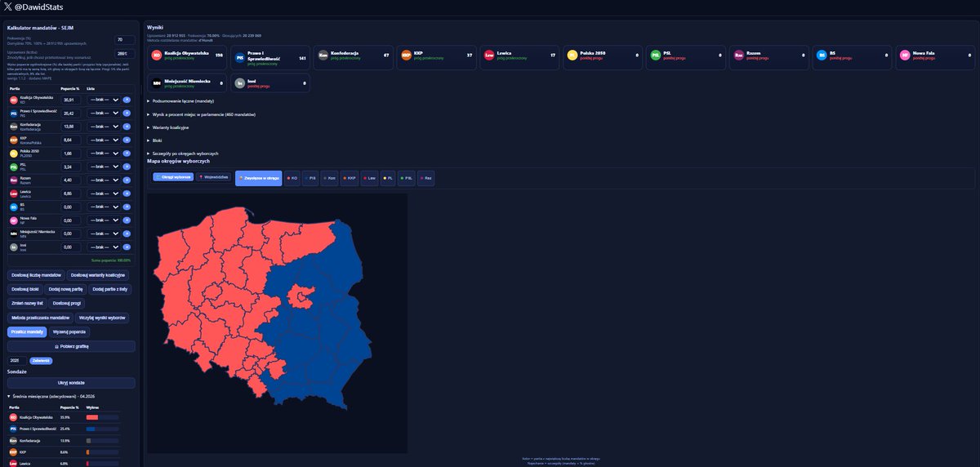Click the KO logo in the results card

tap(157, 56)
